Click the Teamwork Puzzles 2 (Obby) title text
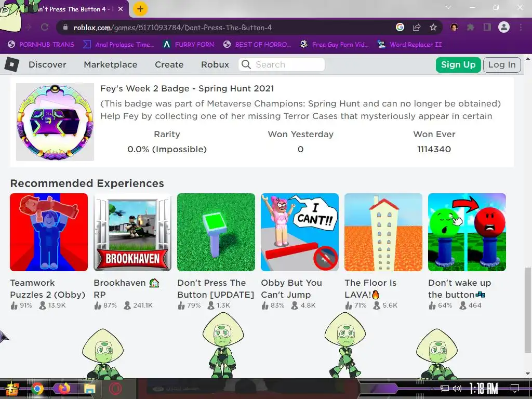 pos(47,289)
